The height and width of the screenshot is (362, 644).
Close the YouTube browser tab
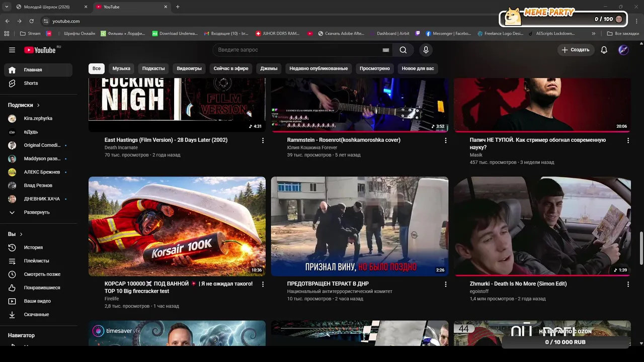pyautogui.click(x=166, y=7)
